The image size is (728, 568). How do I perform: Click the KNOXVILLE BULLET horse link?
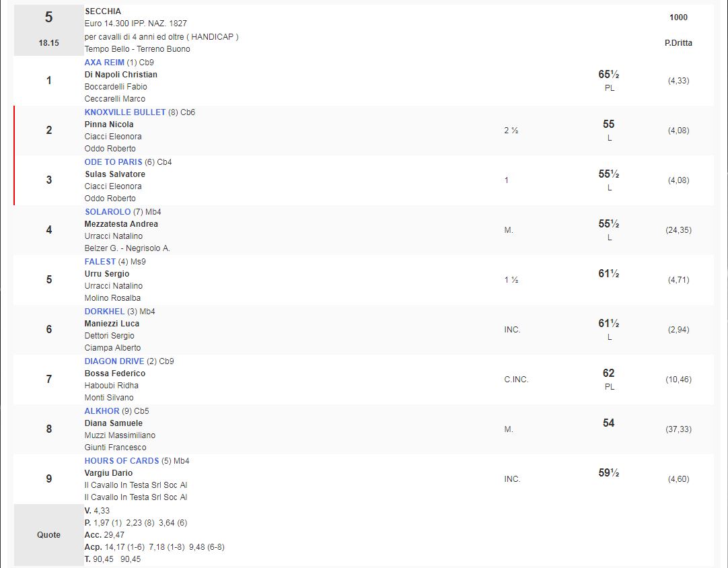125,112
